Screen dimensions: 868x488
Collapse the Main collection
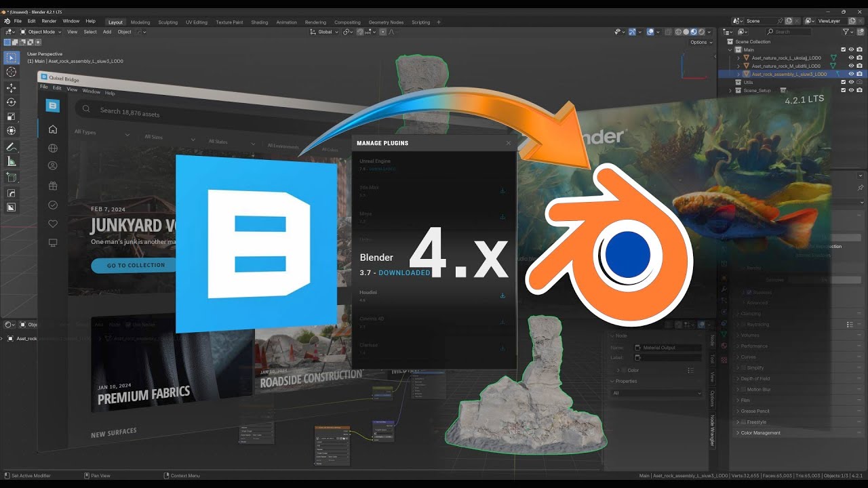(730, 49)
